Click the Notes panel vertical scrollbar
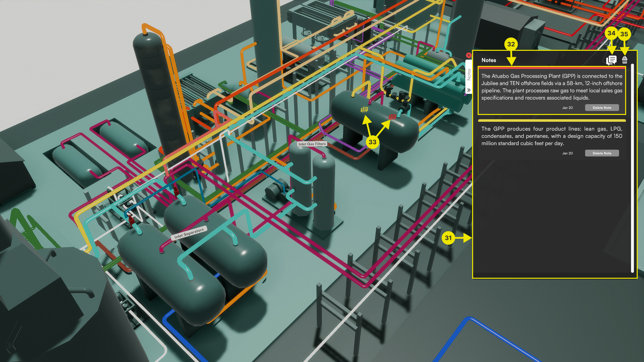 pyautogui.click(x=632, y=168)
